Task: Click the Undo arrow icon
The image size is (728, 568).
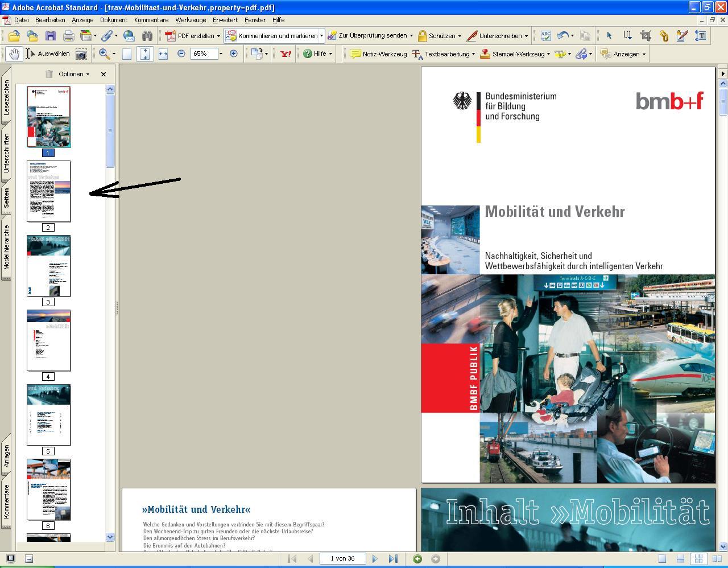Action: (x=562, y=36)
